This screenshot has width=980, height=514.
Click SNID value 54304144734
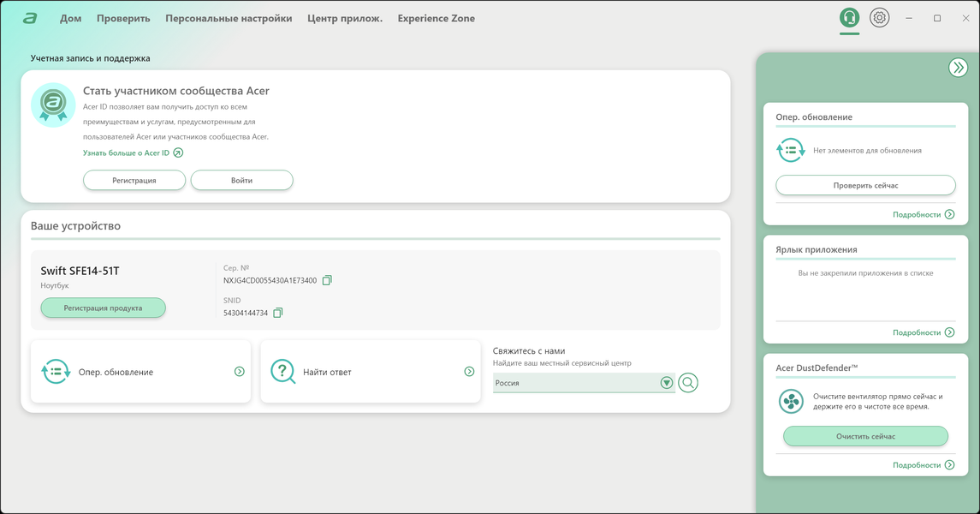point(246,313)
